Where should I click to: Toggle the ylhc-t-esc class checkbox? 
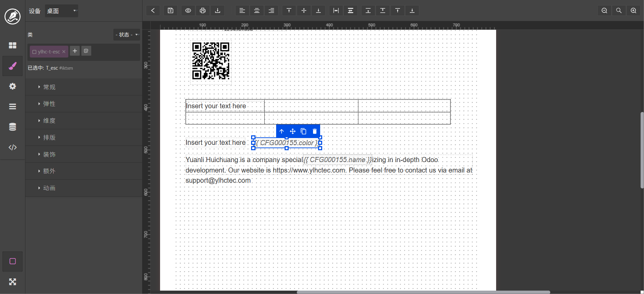[x=34, y=52]
